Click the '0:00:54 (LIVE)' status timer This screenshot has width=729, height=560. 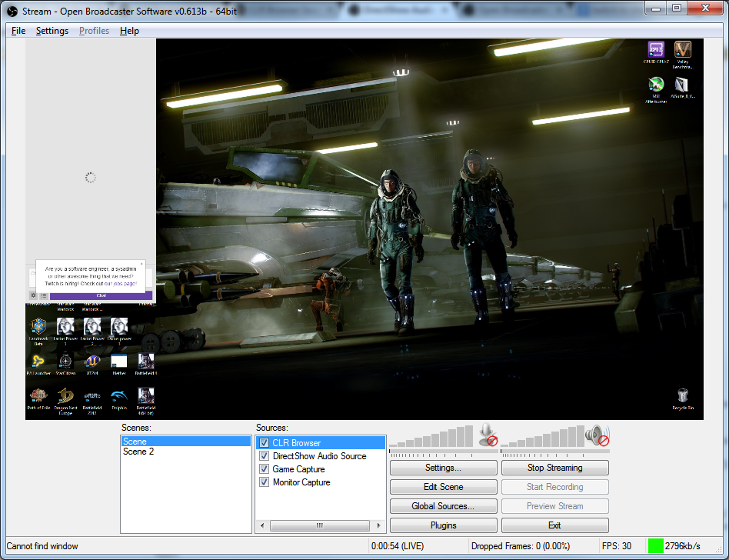coord(398,546)
